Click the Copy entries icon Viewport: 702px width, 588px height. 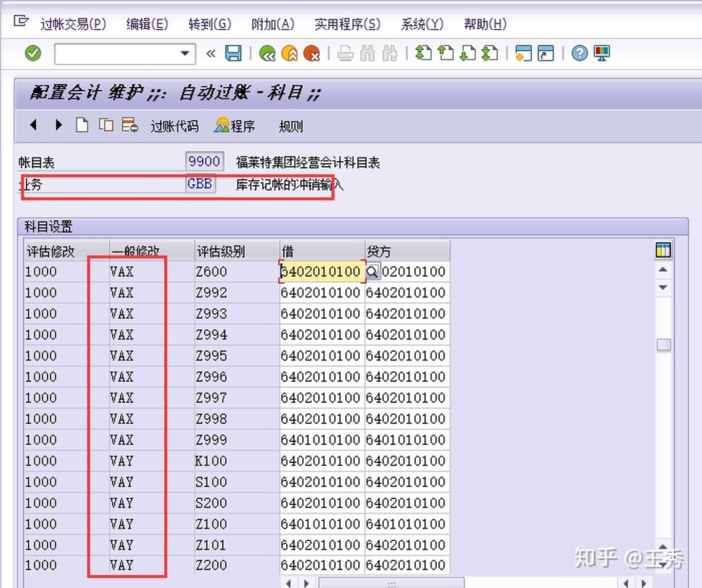pos(106,125)
